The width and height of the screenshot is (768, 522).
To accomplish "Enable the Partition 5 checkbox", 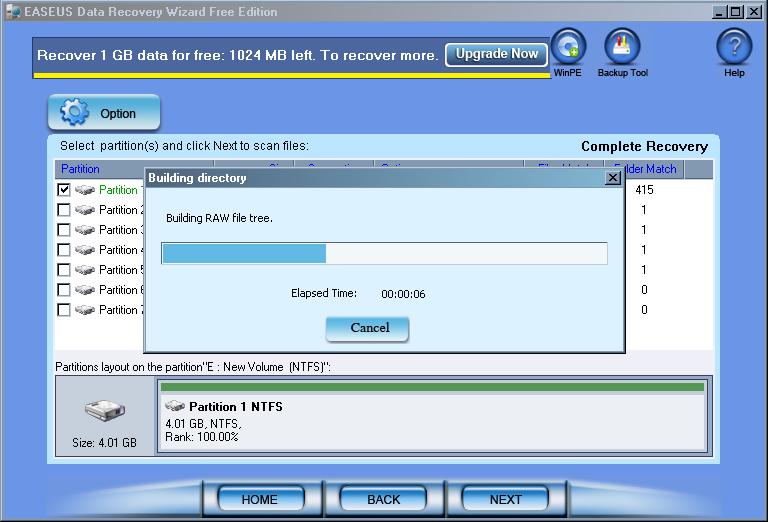I will tap(64, 270).
